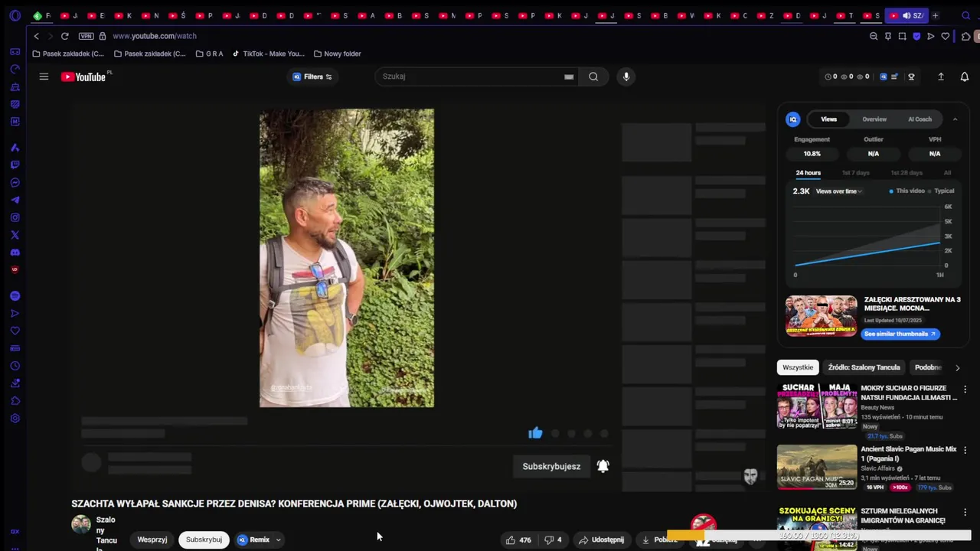Click the Udostępnij share button
980x551 pixels.
click(x=601, y=540)
